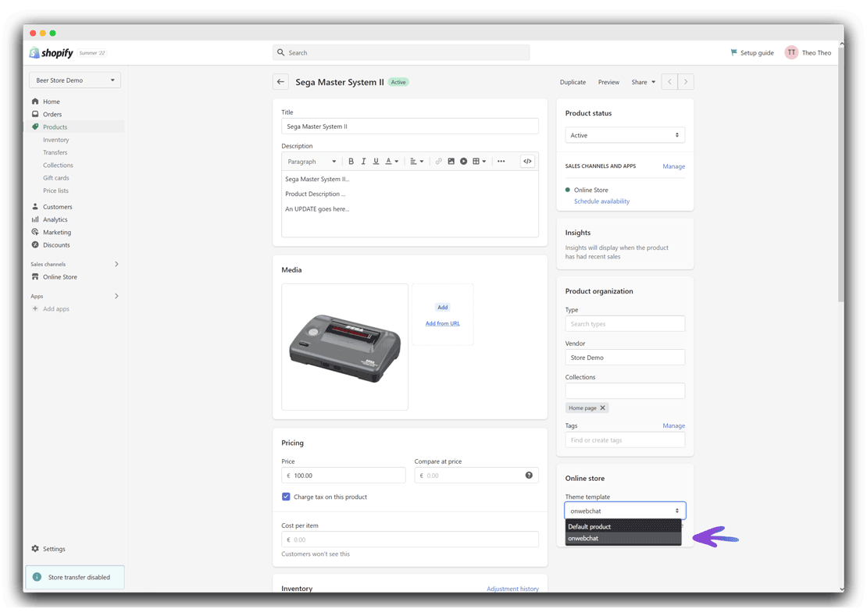Screen dimensions: 867x616
Task: Insert an image into the description
Action: click(x=451, y=161)
